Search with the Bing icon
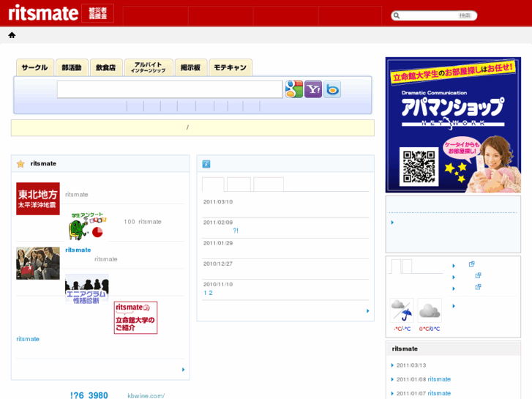Image resolution: width=532 pixels, height=399 pixels. point(332,89)
